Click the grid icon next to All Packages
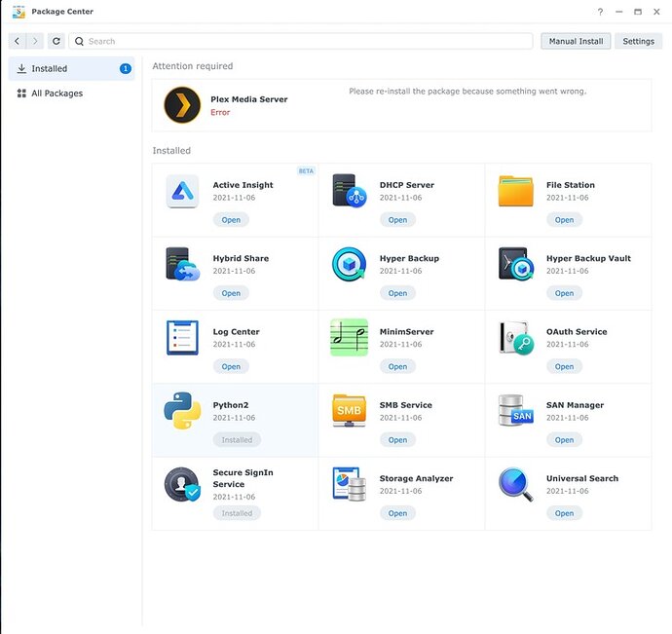The height and width of the screenshot is (634, 672). pos(21,93)
